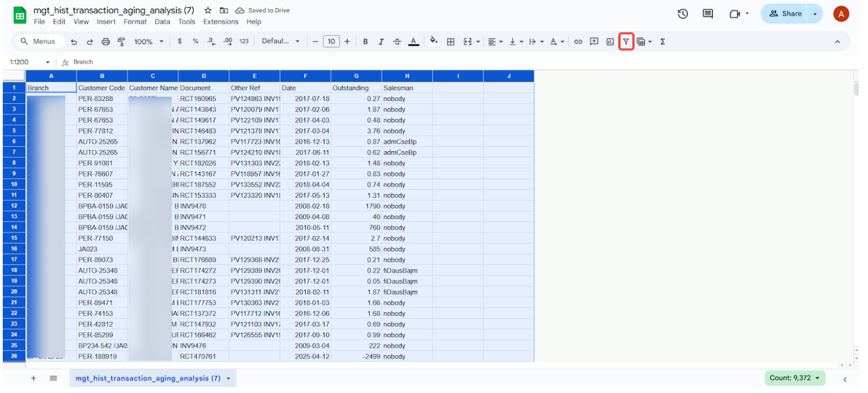The width and height of the screenshot is (868, 393).
Task: Open version history clock icon
Action: (683, 14)
